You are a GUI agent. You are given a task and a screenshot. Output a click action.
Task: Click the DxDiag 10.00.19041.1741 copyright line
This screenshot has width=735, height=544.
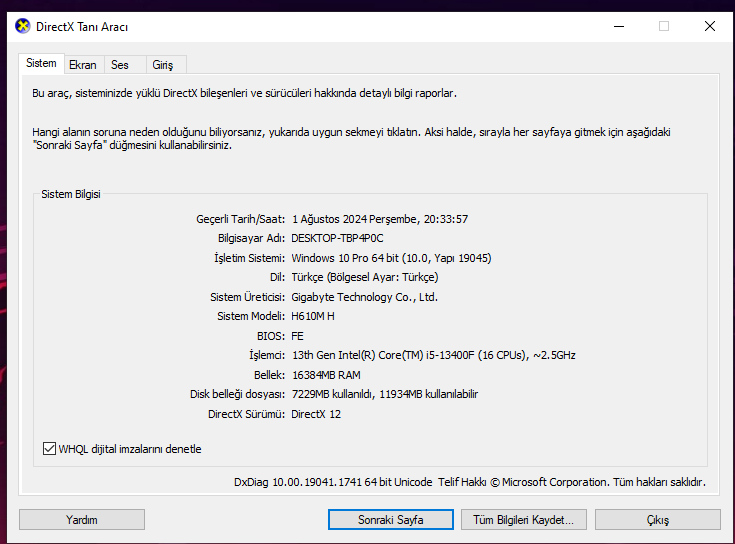pos(470,482)
